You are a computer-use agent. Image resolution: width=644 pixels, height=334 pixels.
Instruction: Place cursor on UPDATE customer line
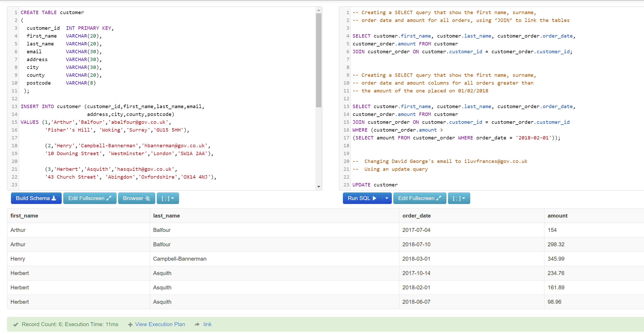375,185
